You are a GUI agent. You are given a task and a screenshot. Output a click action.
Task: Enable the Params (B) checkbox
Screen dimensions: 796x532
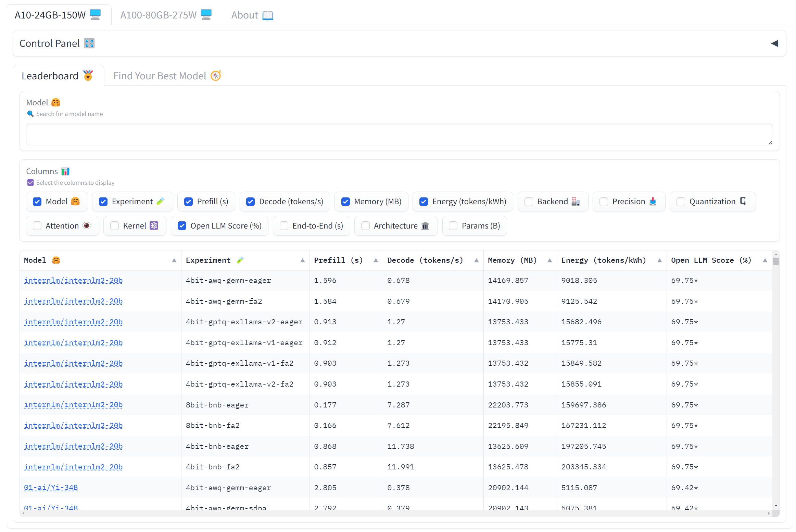point(453,225)
